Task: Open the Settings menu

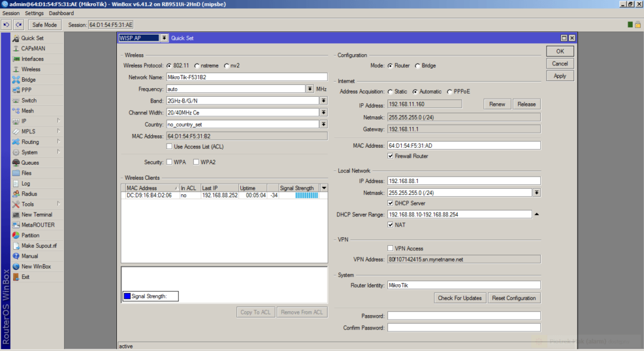Action: point(35,13)
